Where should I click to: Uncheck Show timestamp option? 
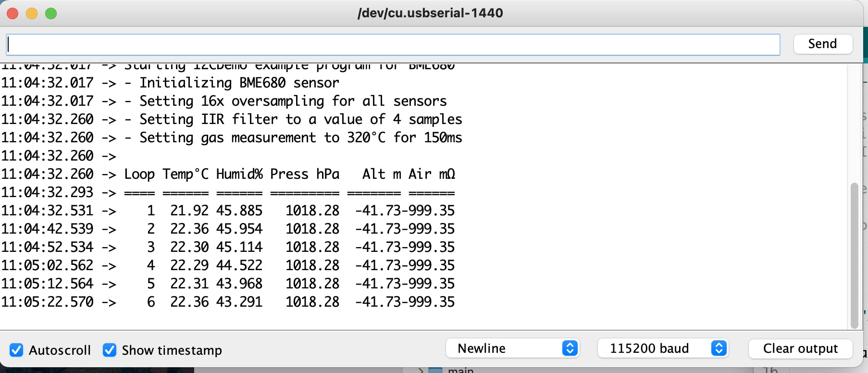point(110,350)
